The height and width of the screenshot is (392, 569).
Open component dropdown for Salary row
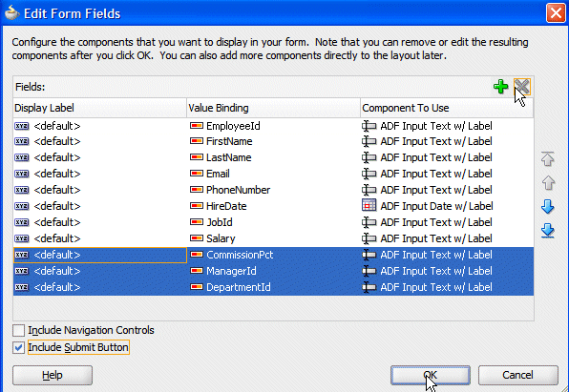(447, 238)
